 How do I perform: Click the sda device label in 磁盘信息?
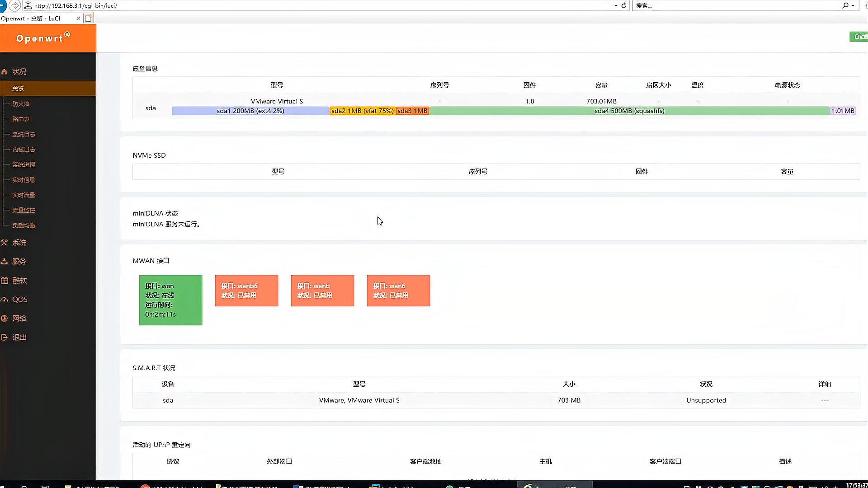point(151,108)
